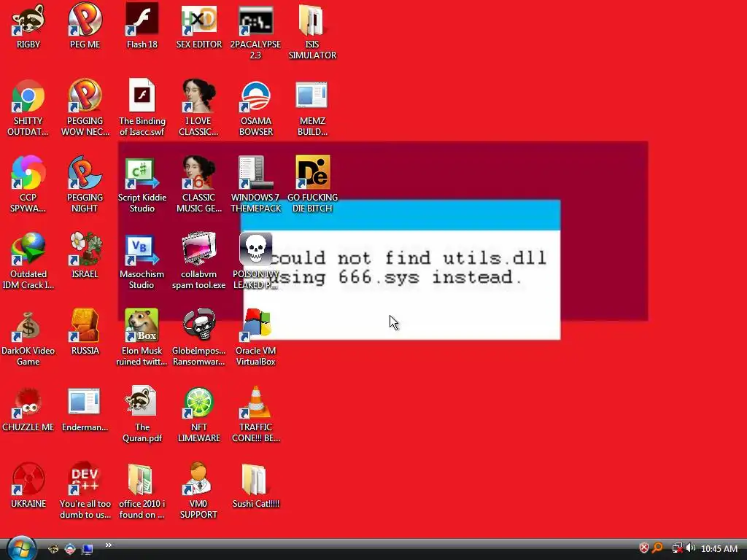
Task: Open the CLASSIC MUSIC GE... 64 shortcut
Action: [198, 172]
